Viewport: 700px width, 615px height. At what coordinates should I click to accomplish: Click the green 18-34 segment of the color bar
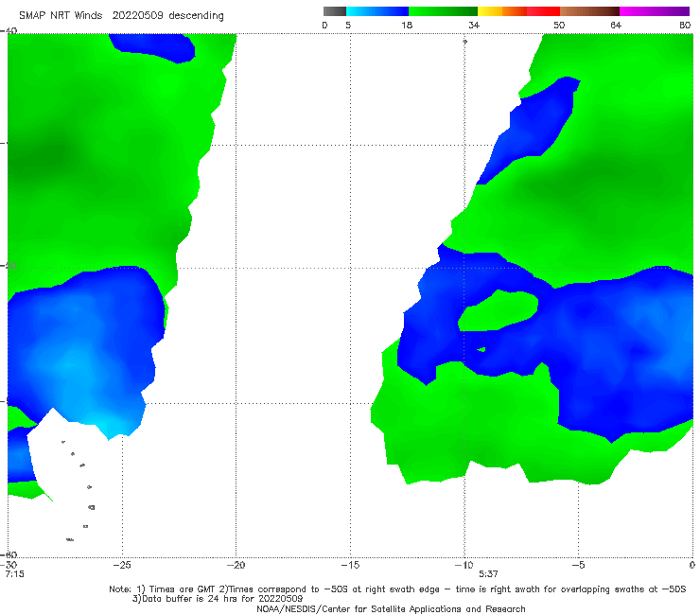(x=443, y=11)
